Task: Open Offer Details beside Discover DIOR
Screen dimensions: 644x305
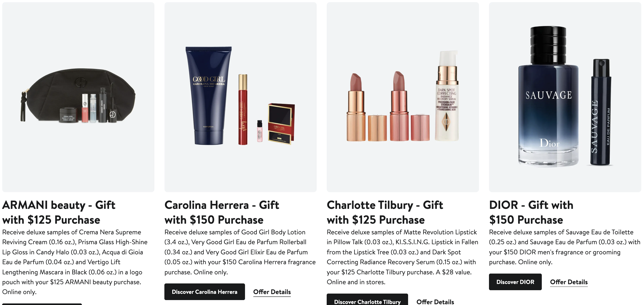Action: [x=569, y=282]
